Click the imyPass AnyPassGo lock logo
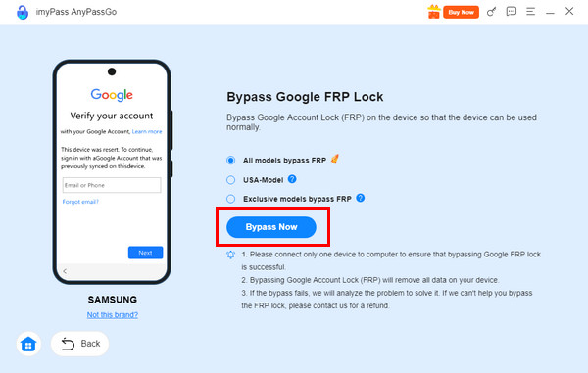Image resolution: width=588 pixels, height=373 pixels. (23, 12)
